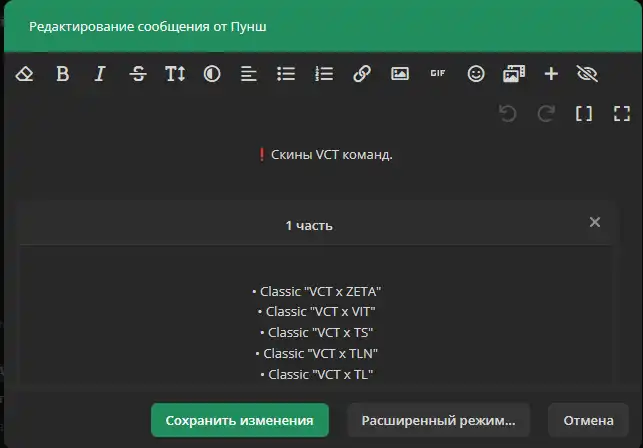Open the Font size tool
Viewport: 643px width, 448px height.
175,74
